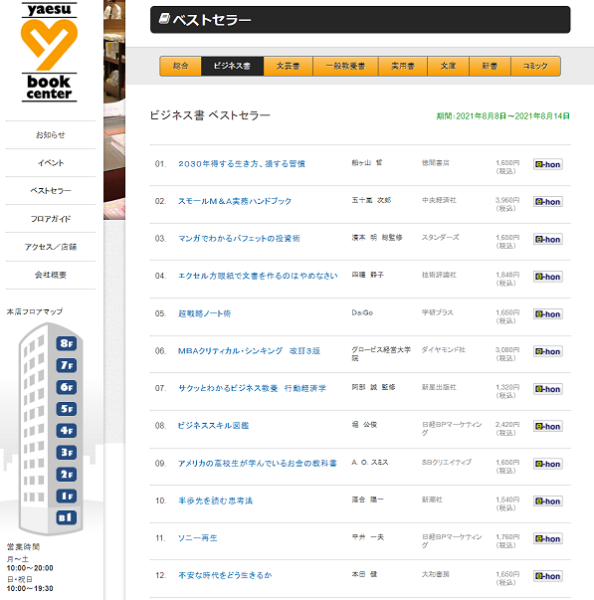Switch to the ビジネス書 tab
Viewport: 594px width, 600px height.
point(232,66)
